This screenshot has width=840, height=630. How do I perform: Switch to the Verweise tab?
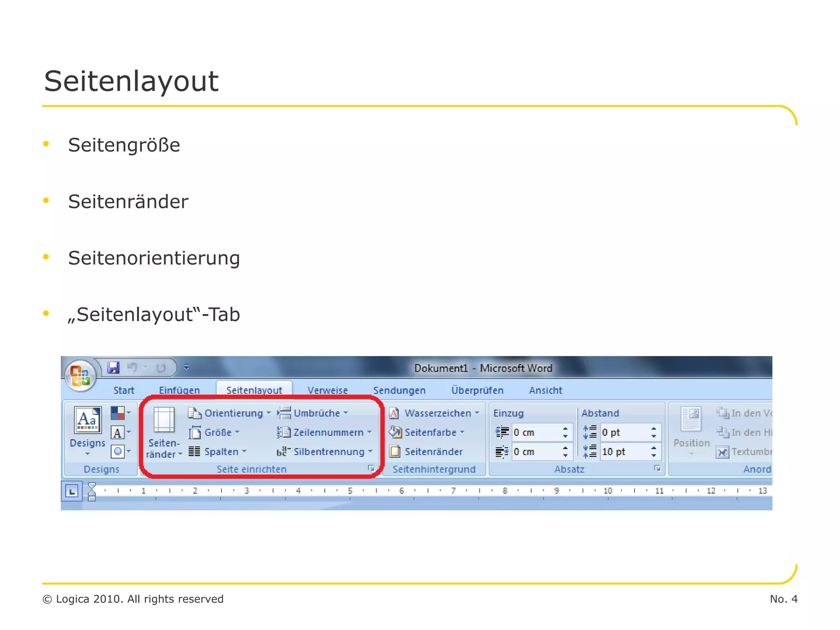point(327,390)
